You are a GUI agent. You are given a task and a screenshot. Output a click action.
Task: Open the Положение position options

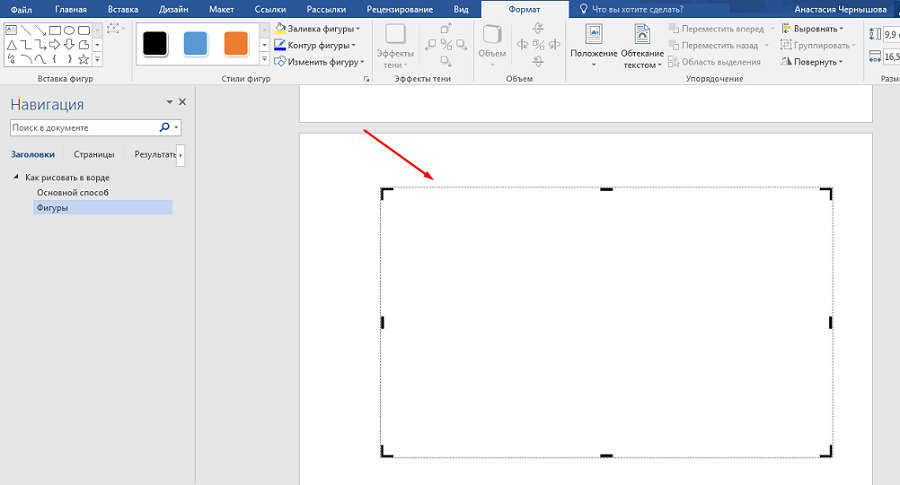594,45
